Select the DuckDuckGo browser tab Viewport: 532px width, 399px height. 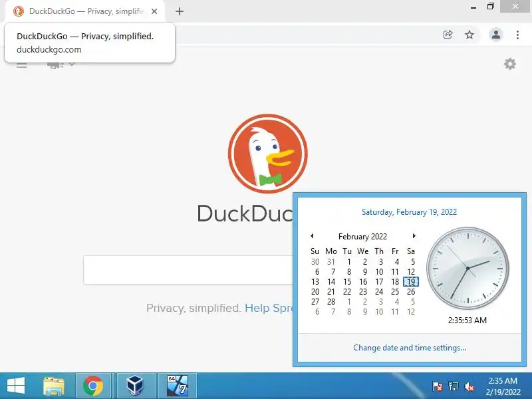coord(85,11)
